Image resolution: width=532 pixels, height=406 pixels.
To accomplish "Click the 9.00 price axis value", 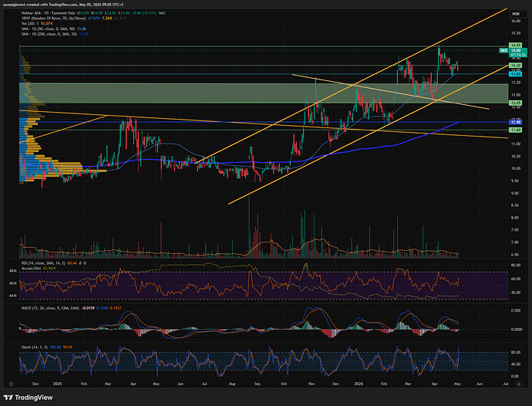I will (516, 193).
